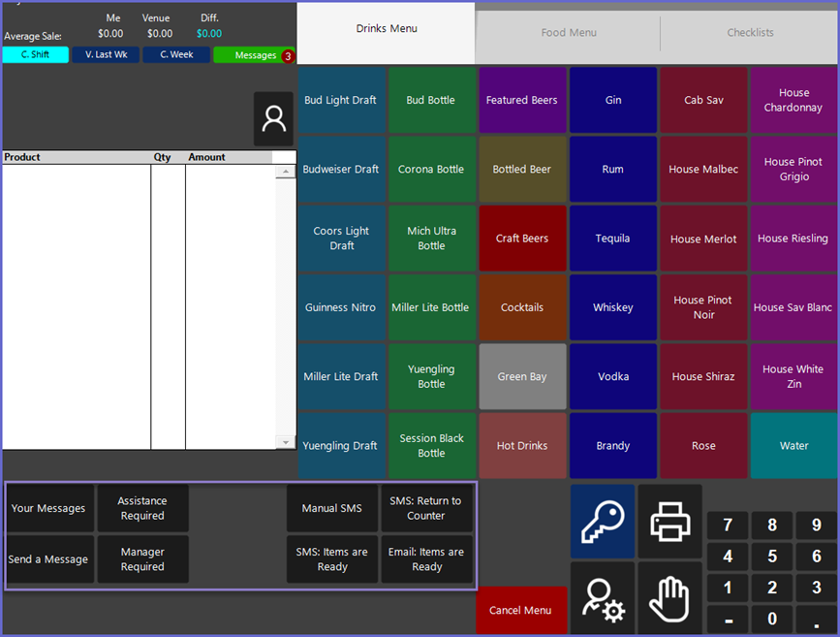Click the Manager Required button

[142, 559]
